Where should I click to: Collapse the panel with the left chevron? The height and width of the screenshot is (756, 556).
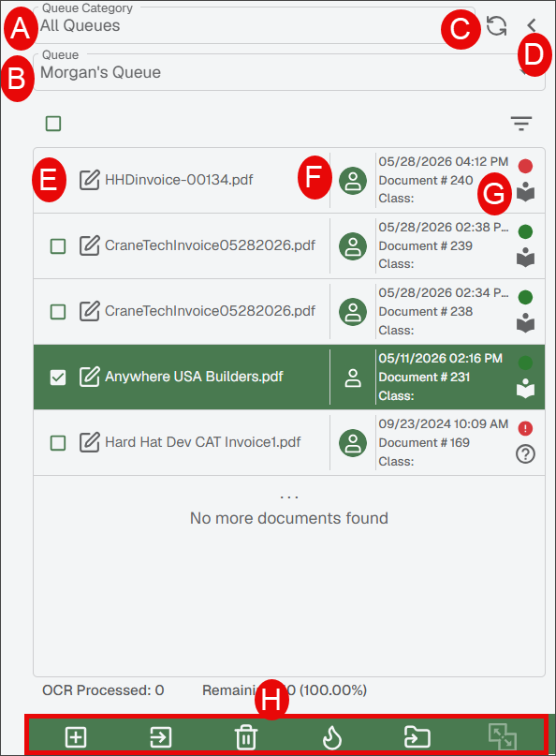tap(532, 25)
